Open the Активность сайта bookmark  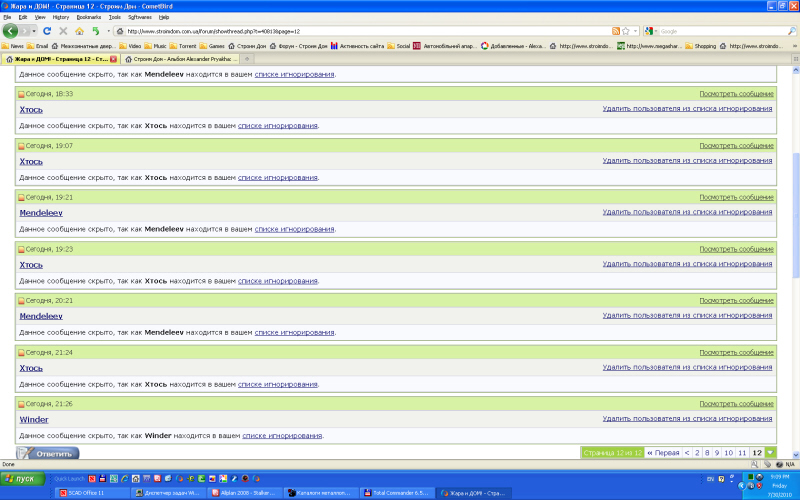pos(357,46)
